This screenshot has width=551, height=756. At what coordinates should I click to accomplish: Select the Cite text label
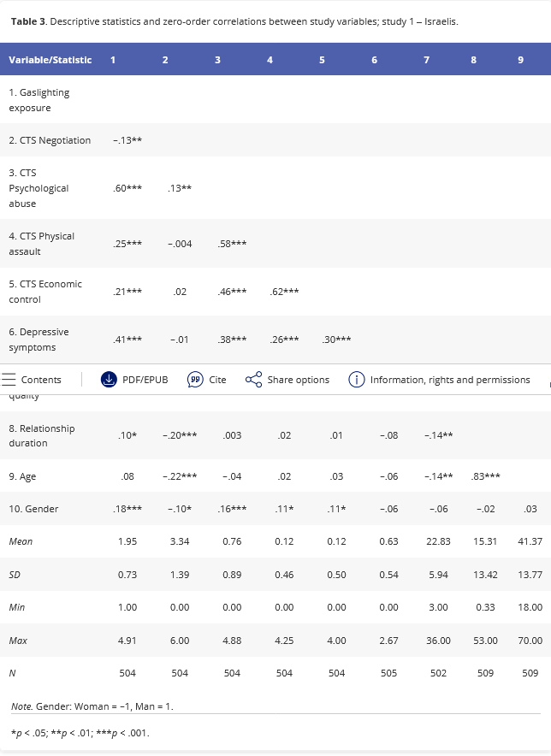217,380
